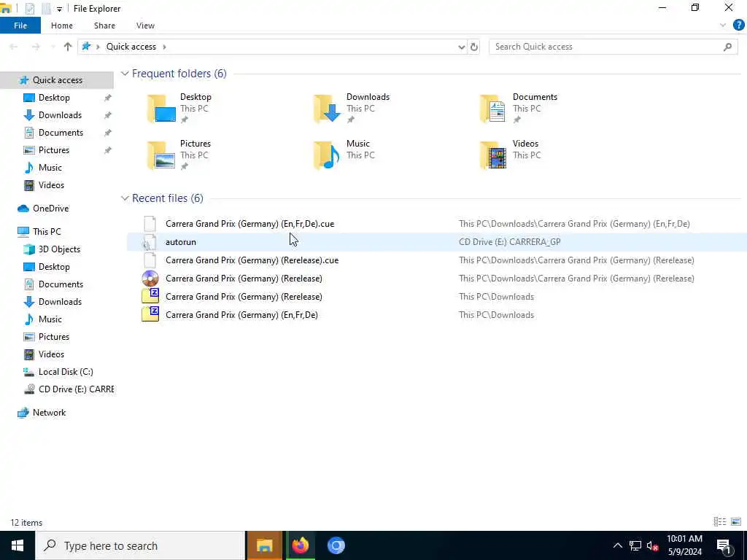Click the muted volume tray icon
This screenshot has width=747, height=560.
coord(653,545)
